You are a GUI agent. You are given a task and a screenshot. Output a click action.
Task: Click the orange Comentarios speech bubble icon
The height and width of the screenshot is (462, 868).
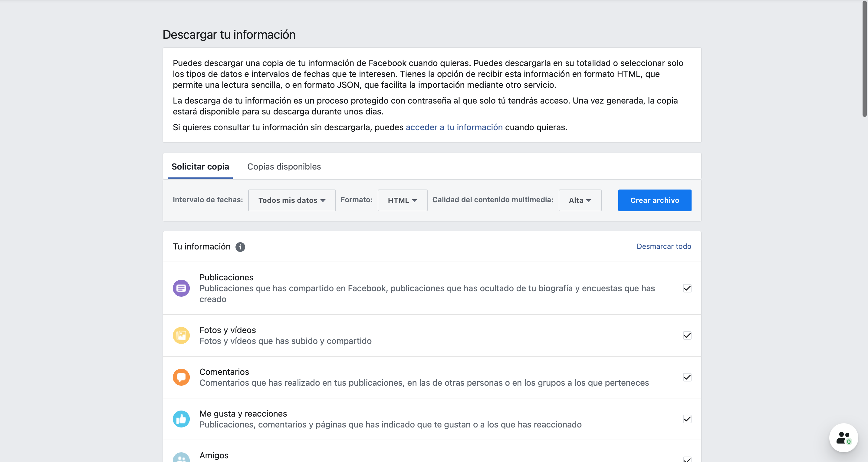181,377
